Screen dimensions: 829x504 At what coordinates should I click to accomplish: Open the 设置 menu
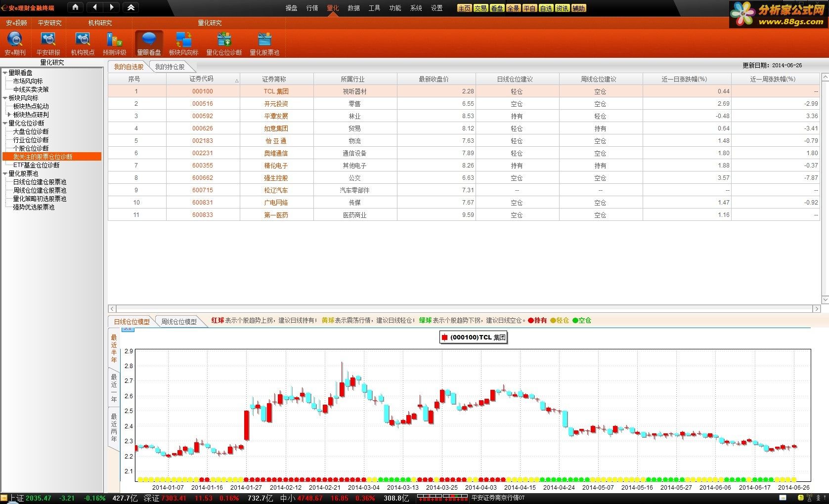pyautogui.click(x=436, y=8)
